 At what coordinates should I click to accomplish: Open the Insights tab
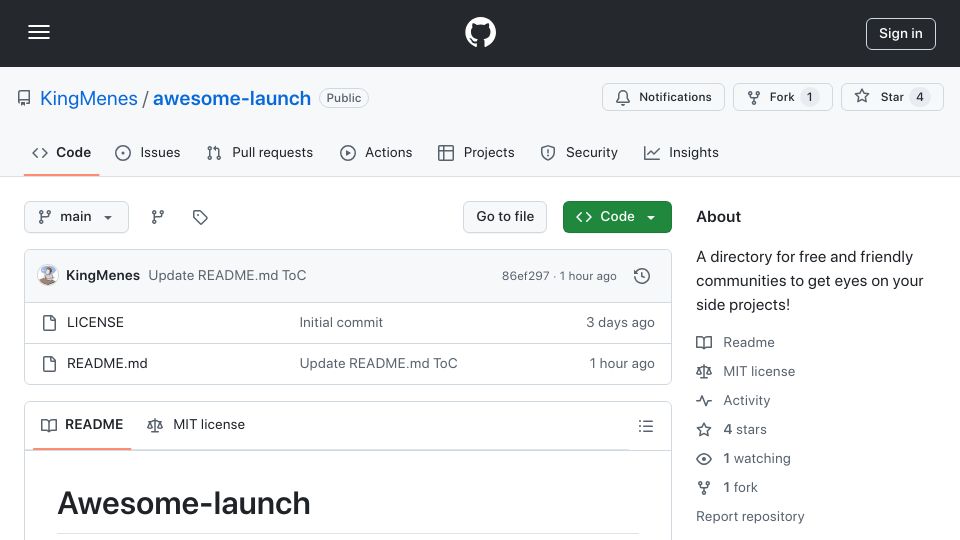(681, 152)
